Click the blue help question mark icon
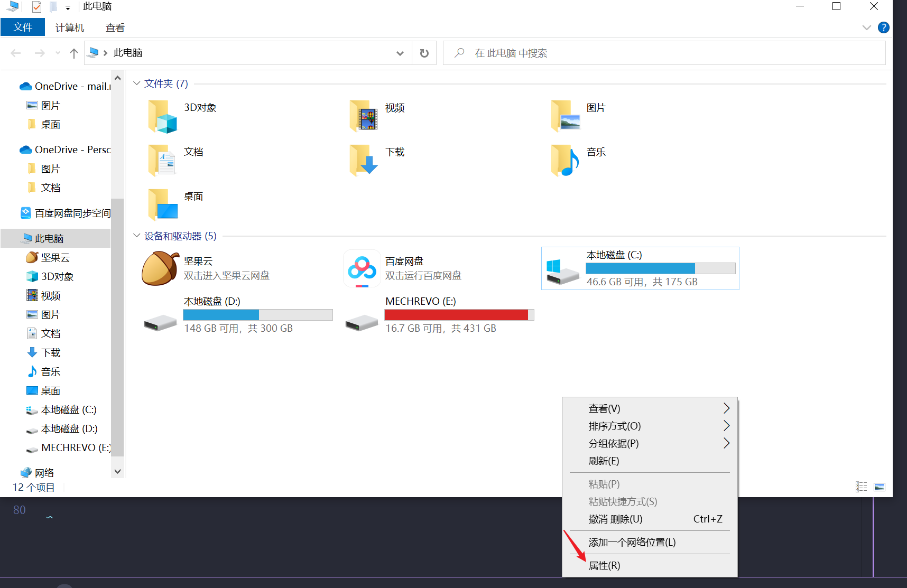 883,27
